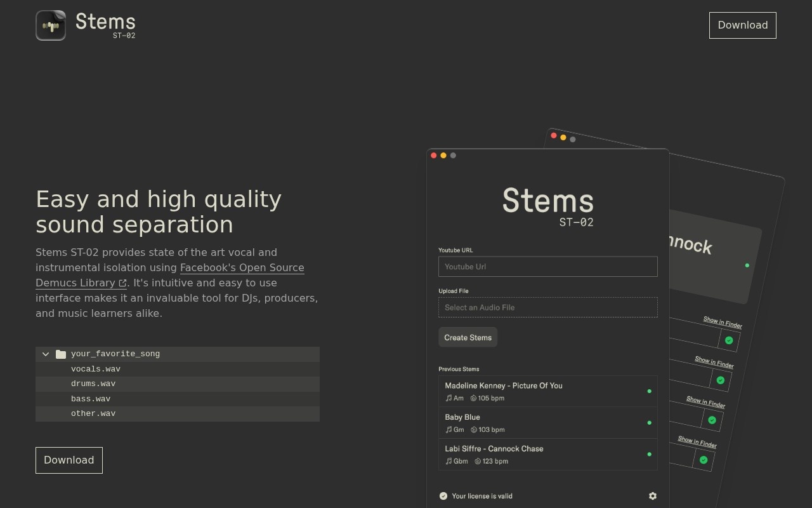Select drums.wav in the file tree
Viewport: 812px width, 508px height.
[x=178, y=384]
